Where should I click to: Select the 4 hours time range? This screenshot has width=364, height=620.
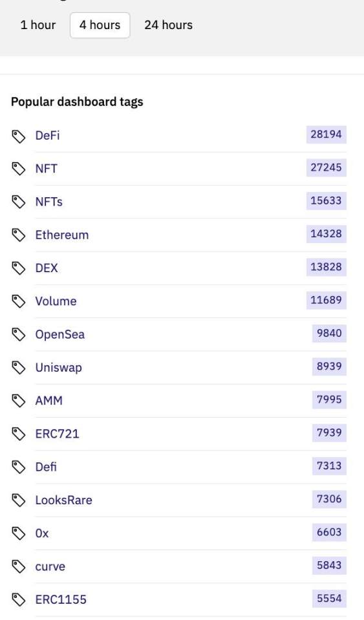[100, 25]
